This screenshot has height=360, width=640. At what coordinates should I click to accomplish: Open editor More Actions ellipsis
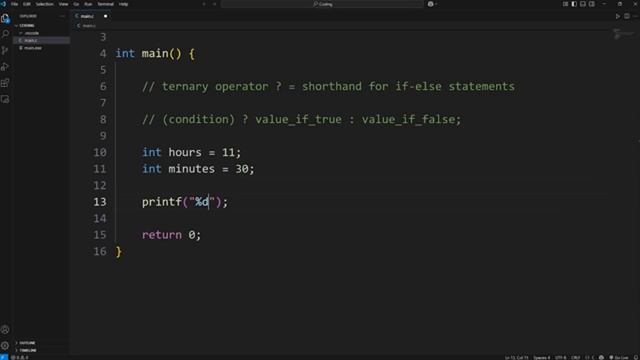(635, 16)
